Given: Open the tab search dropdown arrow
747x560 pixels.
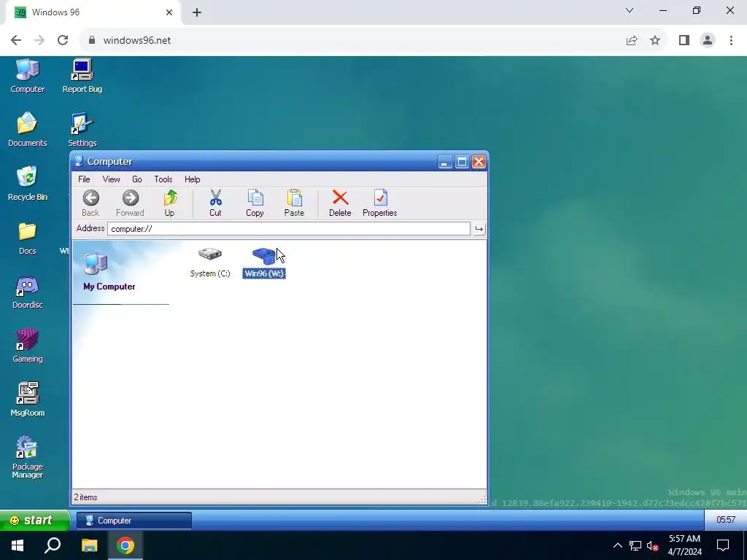Looking at the screenshot, I should (630, 10).
